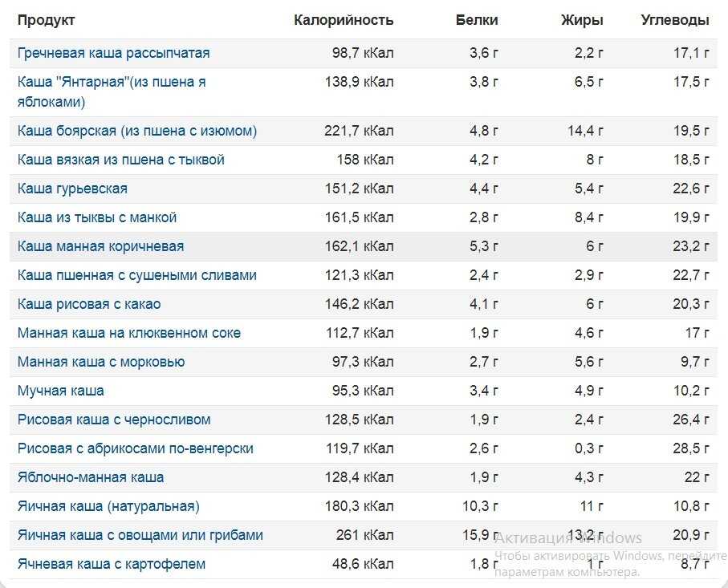Image resolution: width=728 pixels, height=588 pixels.
Task: Select Каша вязкая из пшена с тыквой
Action: (x=120, y=160)
